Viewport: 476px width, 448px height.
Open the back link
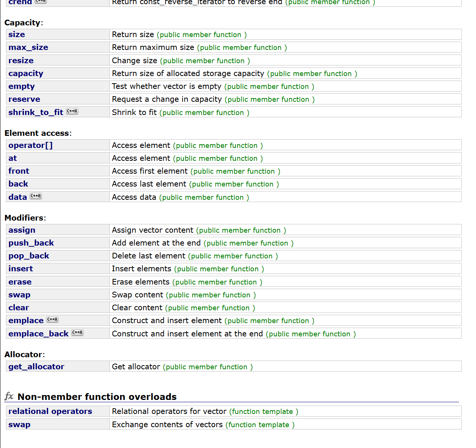(18, 184)
